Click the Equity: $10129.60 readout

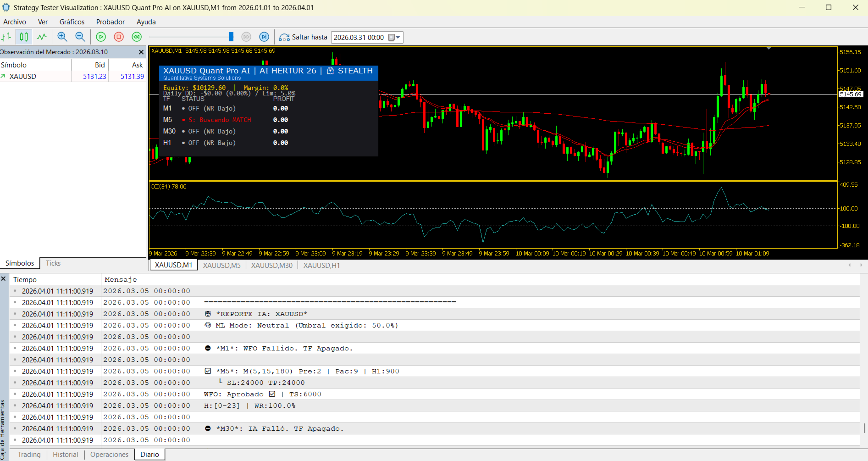tap(194, 87)
